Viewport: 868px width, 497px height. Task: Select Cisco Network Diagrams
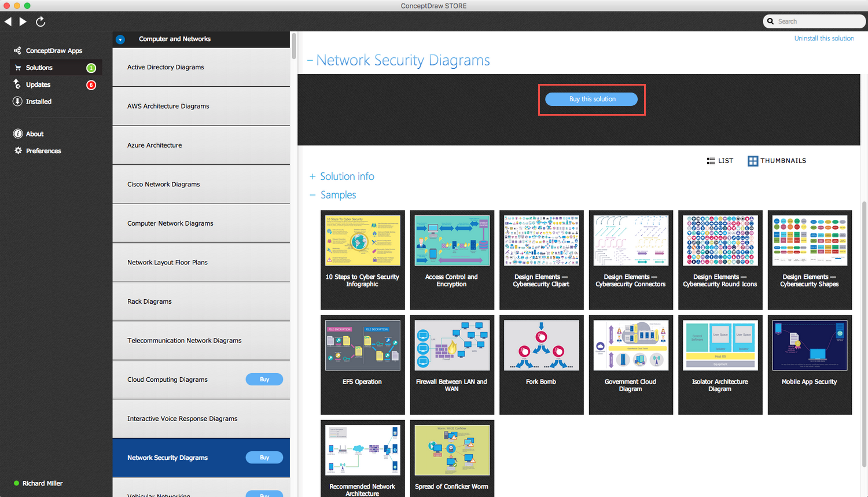(201, 185)
